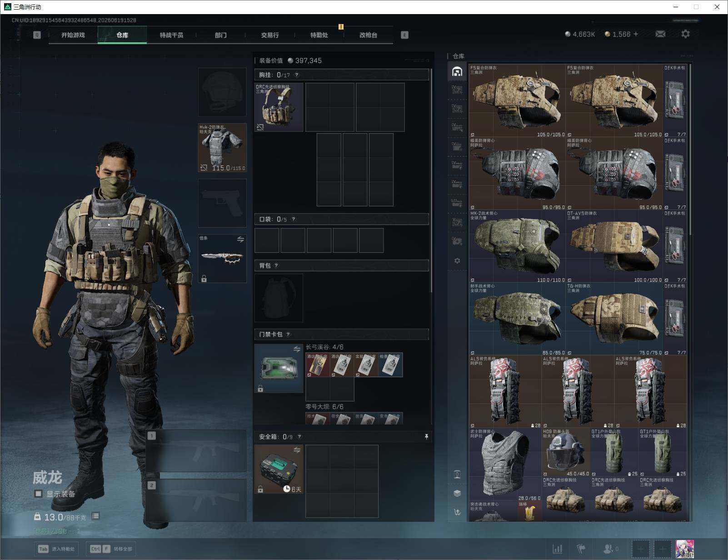Pin the 安全箱 panel
Image resolution: width=728 pixels, height=560 pixels.
pyautogui.click(x=426, y=437)
